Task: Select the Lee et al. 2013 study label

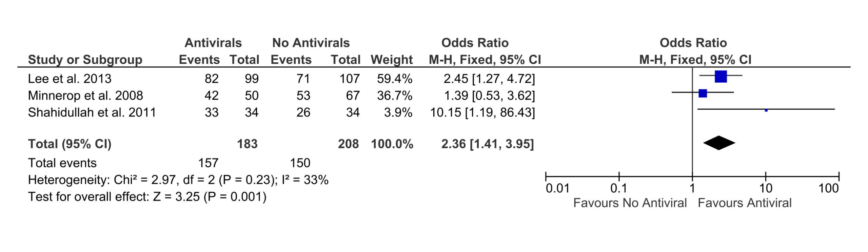Action: (70, 79)
